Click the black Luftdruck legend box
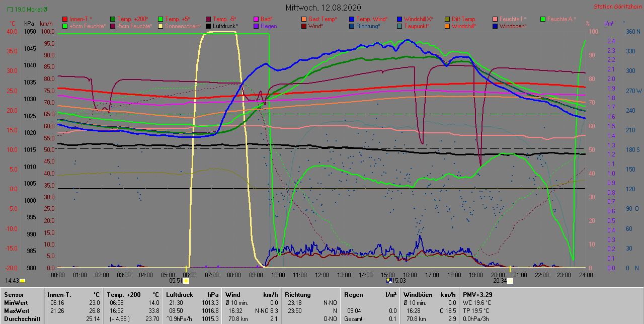 (208, 26)
